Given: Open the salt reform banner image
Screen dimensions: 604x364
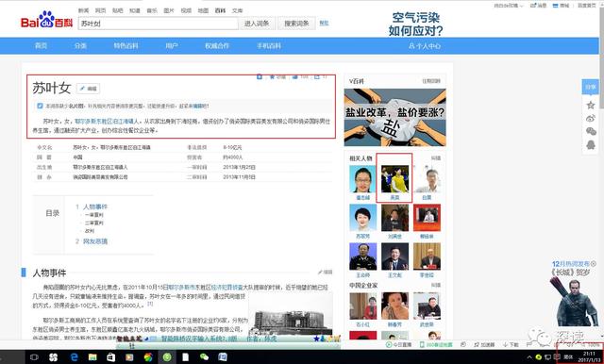Looking at the screenshot, I should pyautogui.click(x=394, y=117).
